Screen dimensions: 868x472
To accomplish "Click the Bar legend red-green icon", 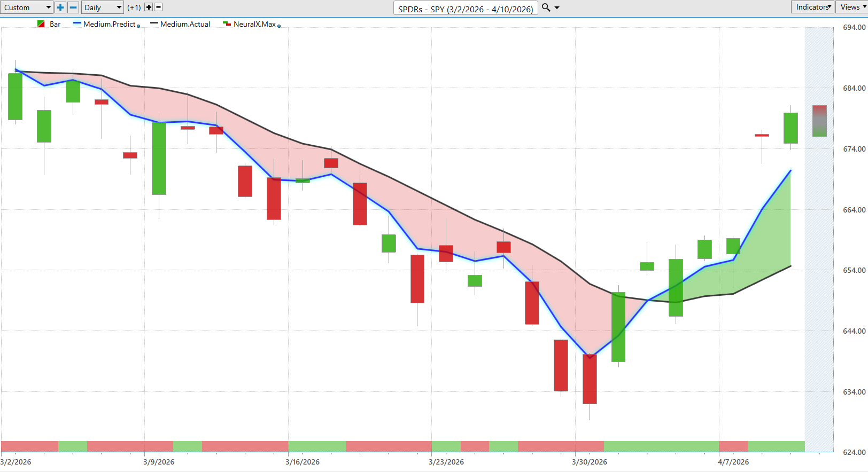I will tap(41, 24).
